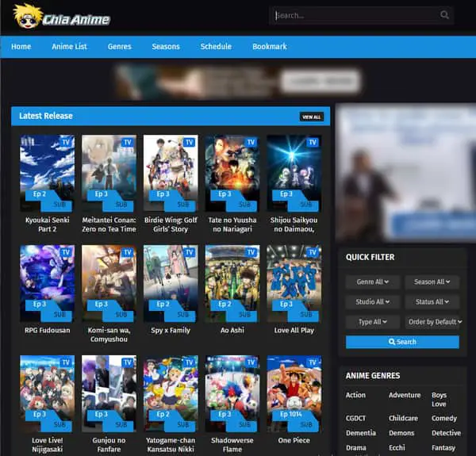
Task: Select the Action genre link
Action: click(355, 395)
